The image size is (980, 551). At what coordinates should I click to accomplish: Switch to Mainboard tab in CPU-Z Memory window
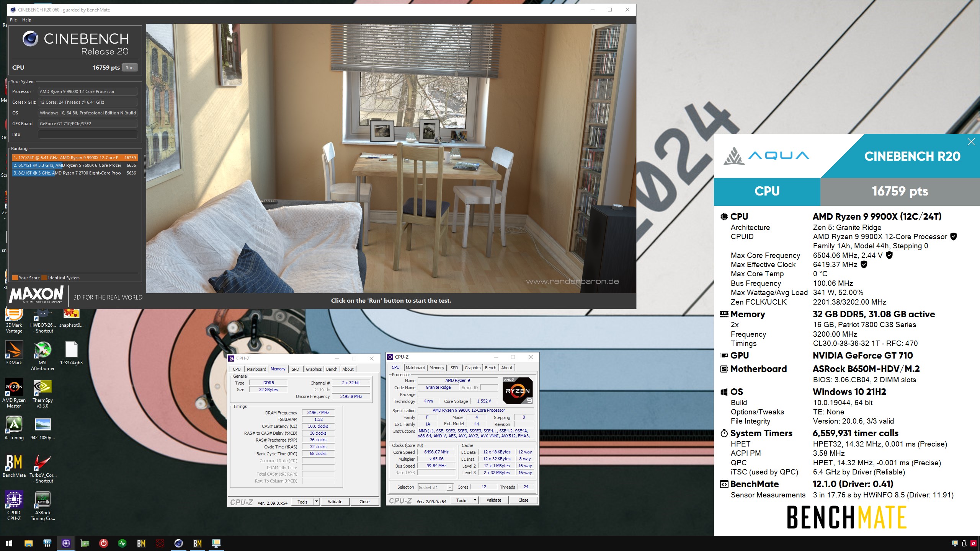tap(256, 369)
